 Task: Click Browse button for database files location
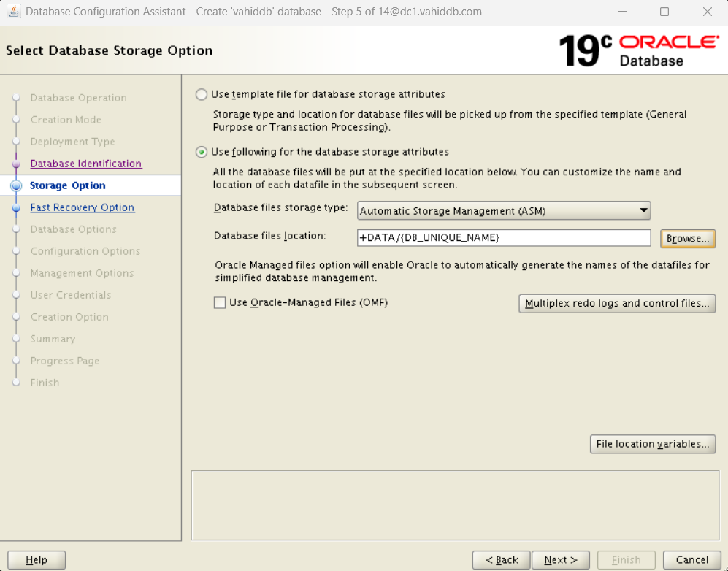point(688,239)
